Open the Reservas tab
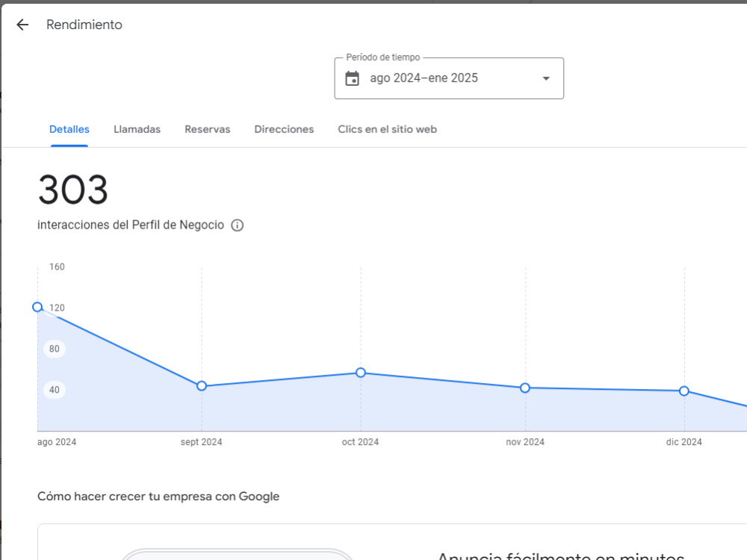Viewport: 747px width, 560px height. point(207,129)
